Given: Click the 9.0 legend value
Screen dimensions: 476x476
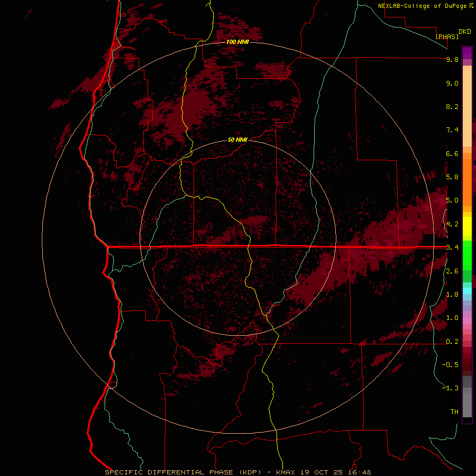Looking at the screenshot, I should pos(452,84).
